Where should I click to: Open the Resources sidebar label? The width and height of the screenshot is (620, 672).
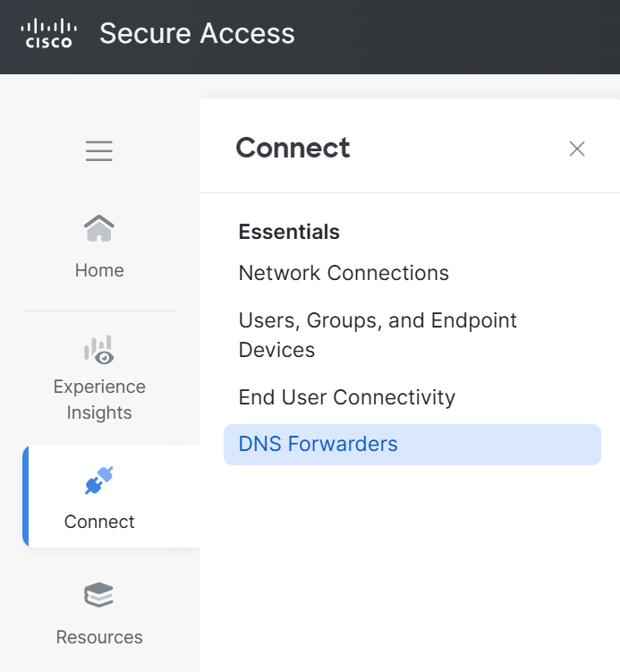pyautogui.click(x=99, y=637)
